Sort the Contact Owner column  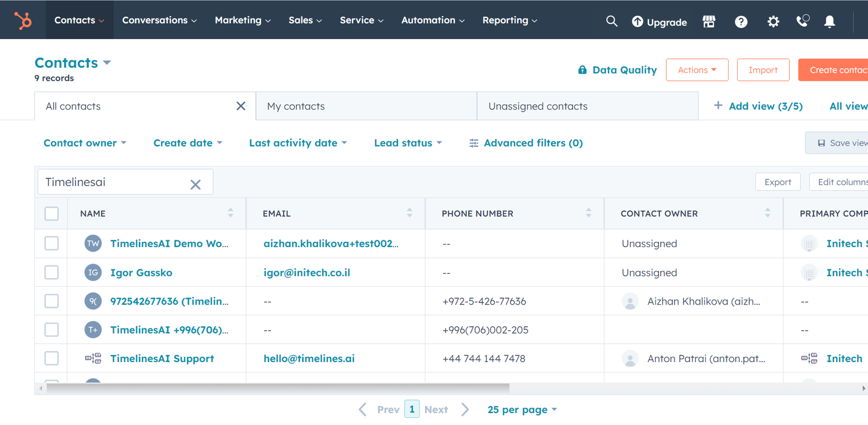coord(768,213)
